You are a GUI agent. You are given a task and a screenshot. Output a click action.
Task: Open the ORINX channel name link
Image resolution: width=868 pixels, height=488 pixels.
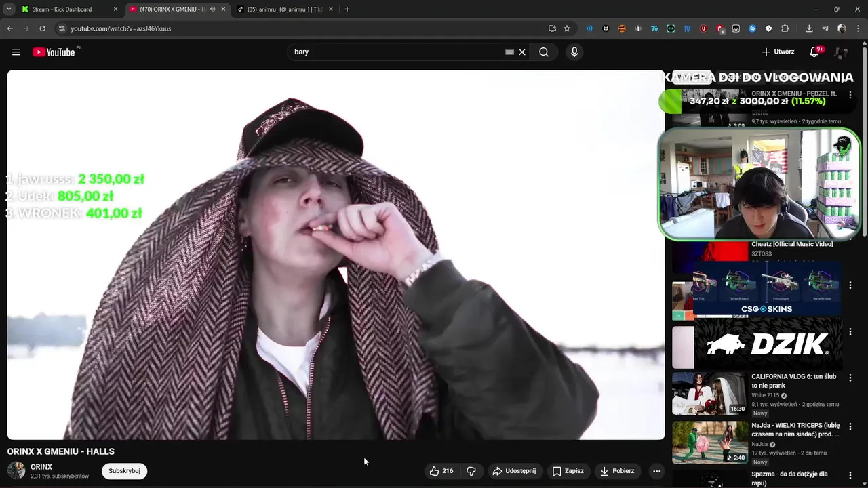41,467
